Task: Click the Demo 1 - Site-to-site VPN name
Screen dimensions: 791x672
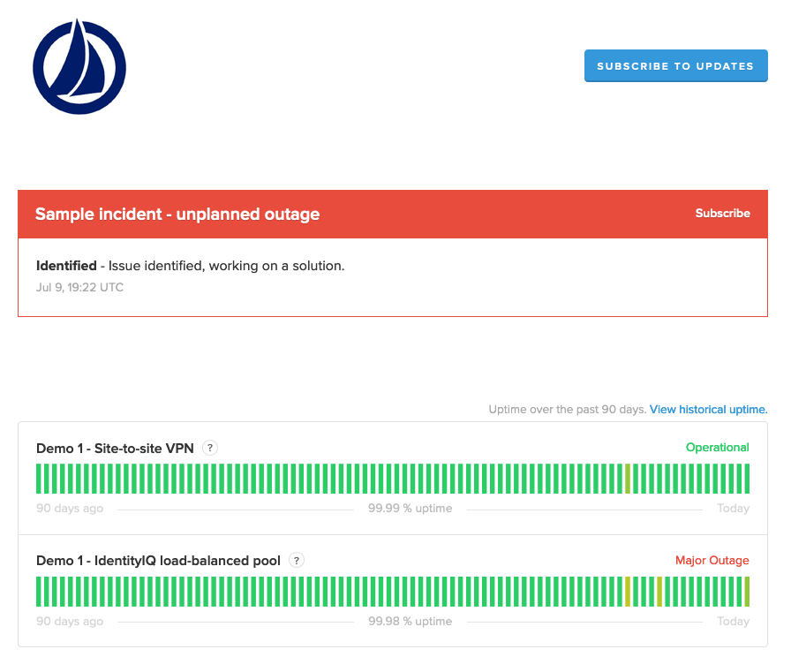Action: click(x=115, y=449)
